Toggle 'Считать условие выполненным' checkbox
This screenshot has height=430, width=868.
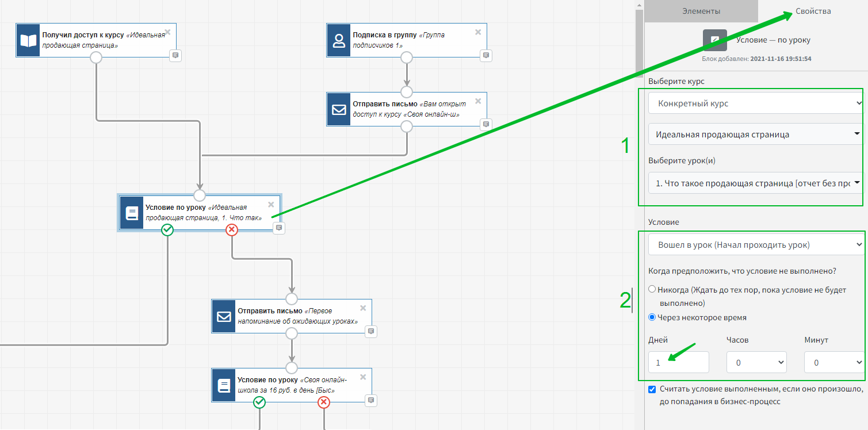[652, 389]
